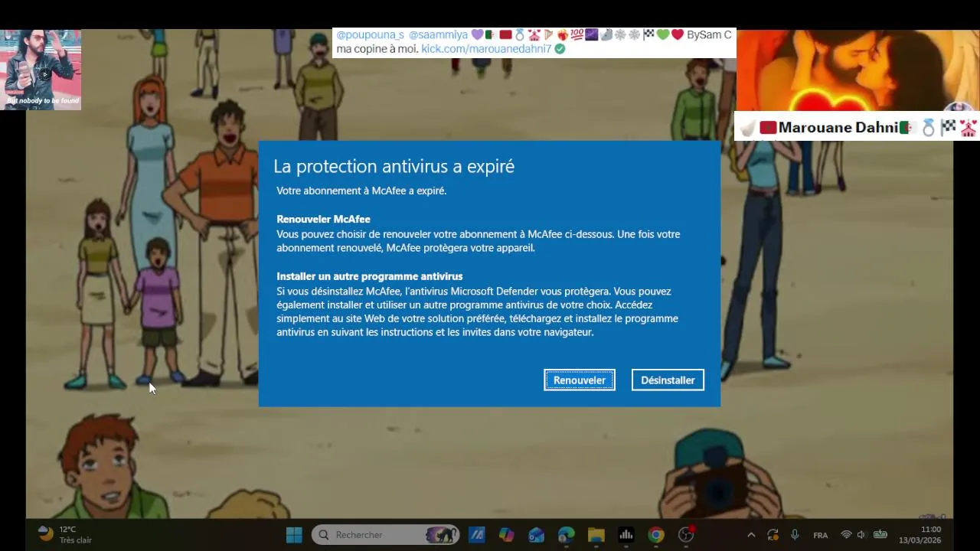This screenshot has height=551, width=980.
Task: Open Outlook from the taskbar
Action: pyautogui.click(x=536, y=535)
